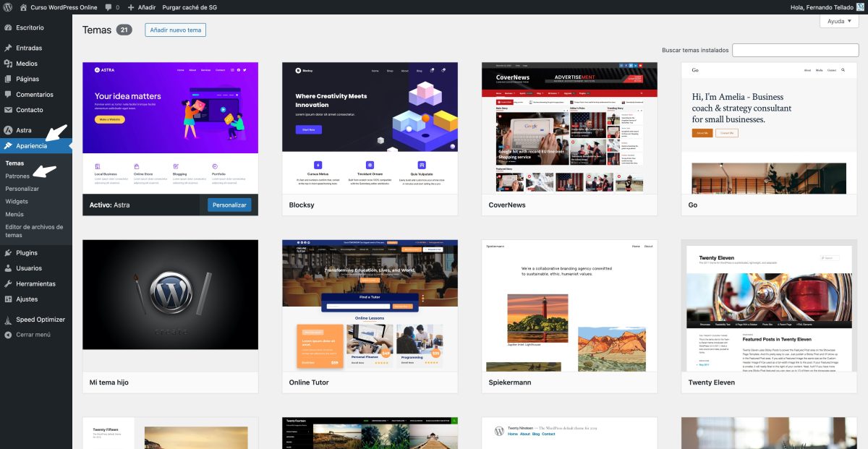Click the Spiekermann theme name label

point(510,383)
